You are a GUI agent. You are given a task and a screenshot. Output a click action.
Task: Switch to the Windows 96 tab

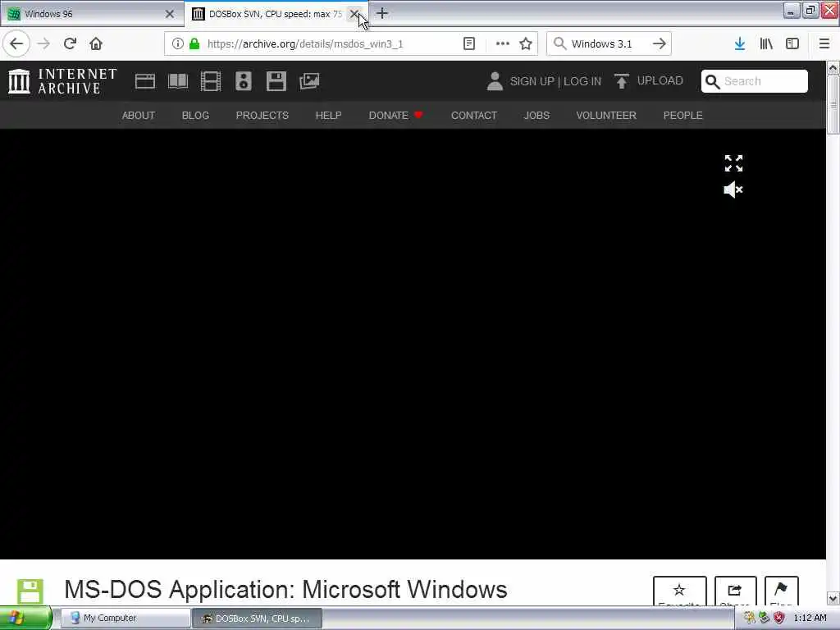click(92, 14)
